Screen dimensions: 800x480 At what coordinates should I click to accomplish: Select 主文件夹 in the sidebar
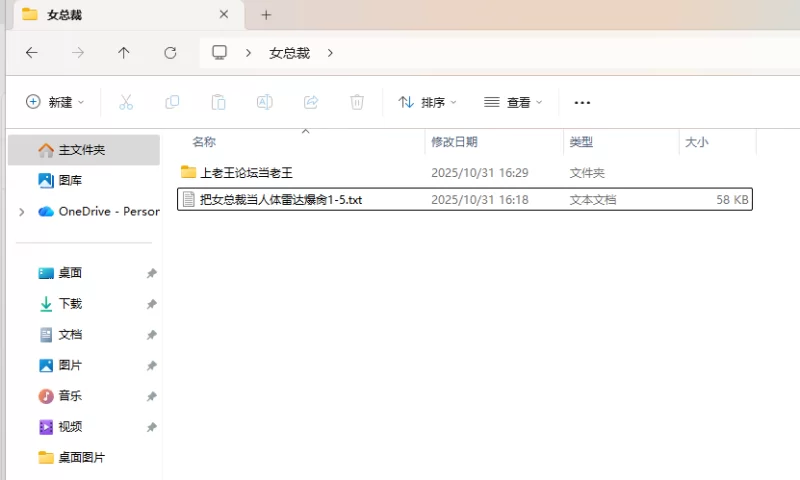[84, 150]
